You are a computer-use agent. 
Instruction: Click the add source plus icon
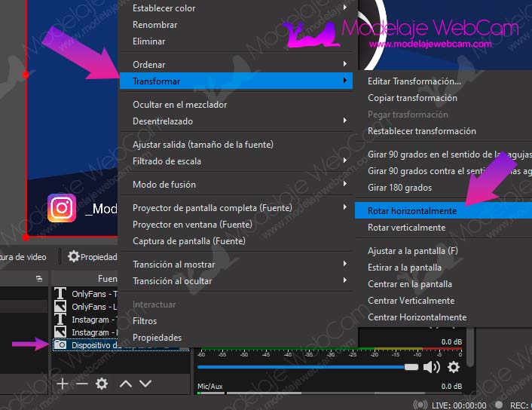pos(63,384)
